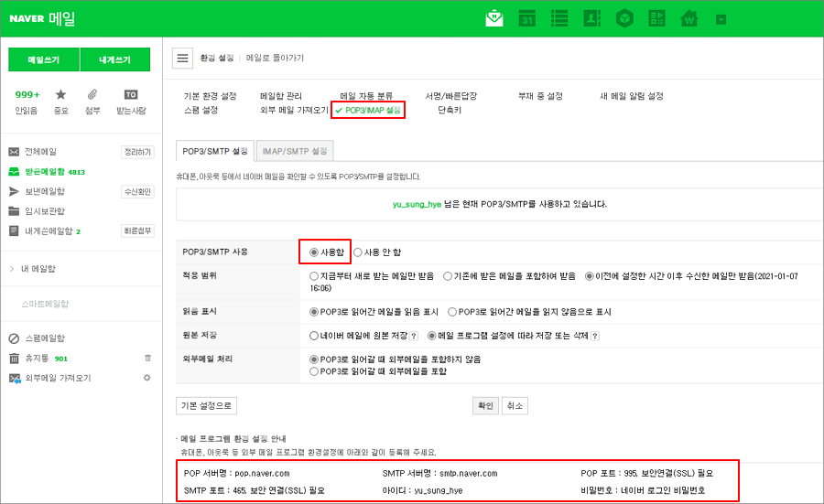Click the NAVER 메일 logo

[42, 18]
